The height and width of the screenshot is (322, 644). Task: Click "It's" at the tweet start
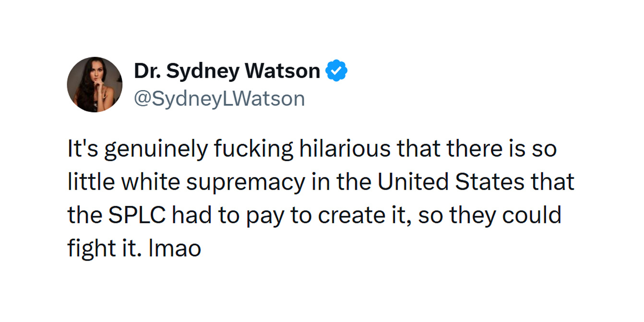tap(83, 149)
